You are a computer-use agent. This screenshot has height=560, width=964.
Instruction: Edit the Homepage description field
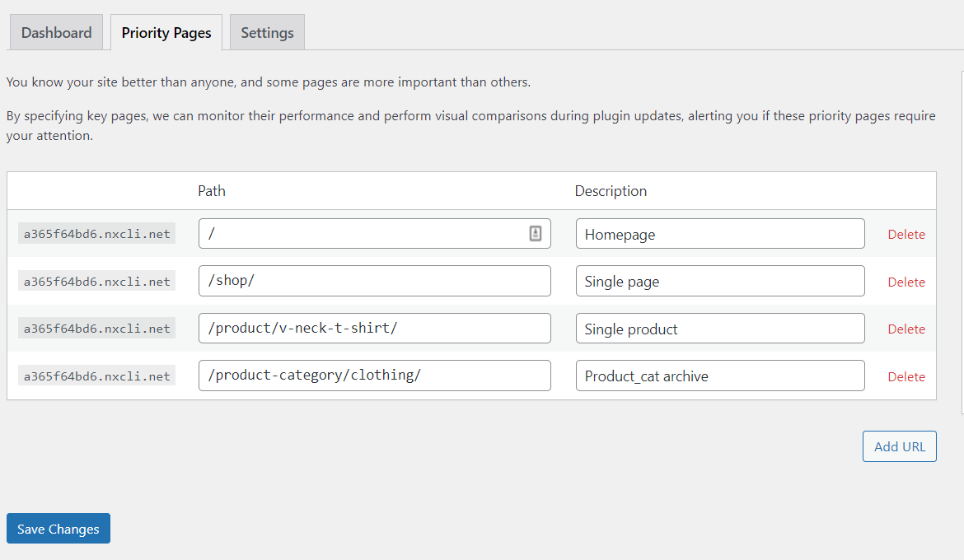click(720, 234)
